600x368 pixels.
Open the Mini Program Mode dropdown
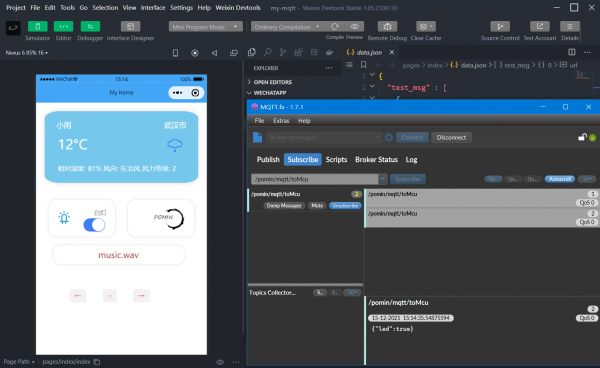pyautogui.click(x=205, y=27)
